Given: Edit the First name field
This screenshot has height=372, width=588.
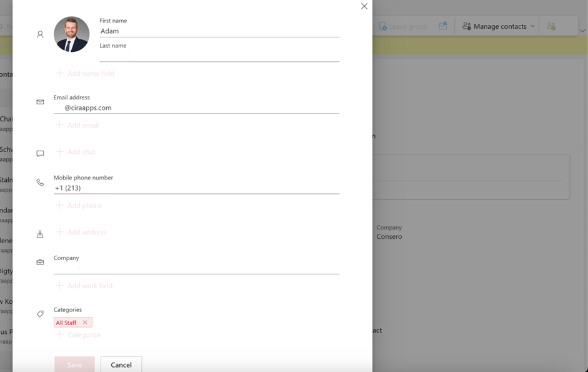Looking at the screenshot, I should tap(219, 31).
